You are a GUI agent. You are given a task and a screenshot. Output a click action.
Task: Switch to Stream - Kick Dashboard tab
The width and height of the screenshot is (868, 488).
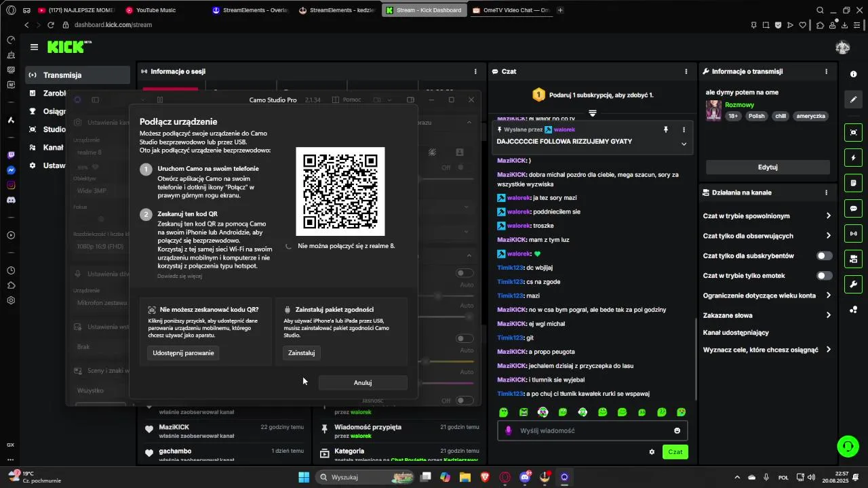(424, 10)
